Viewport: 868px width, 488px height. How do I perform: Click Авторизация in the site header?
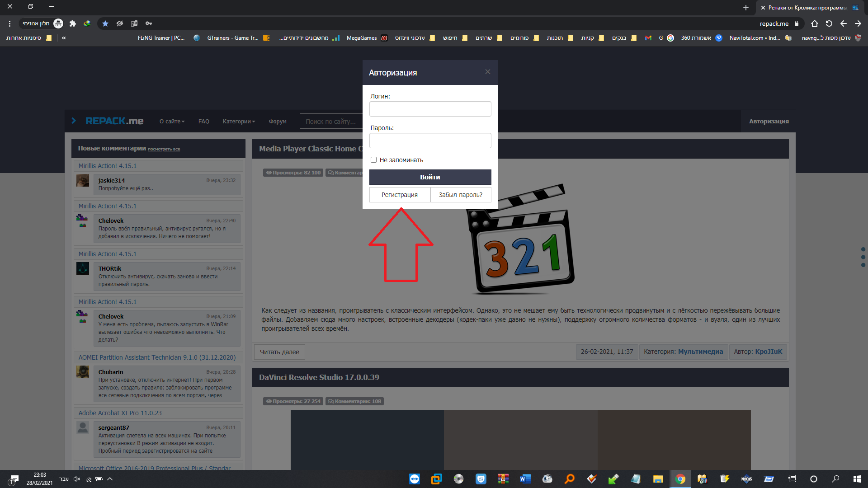click(x=769, y=121)
